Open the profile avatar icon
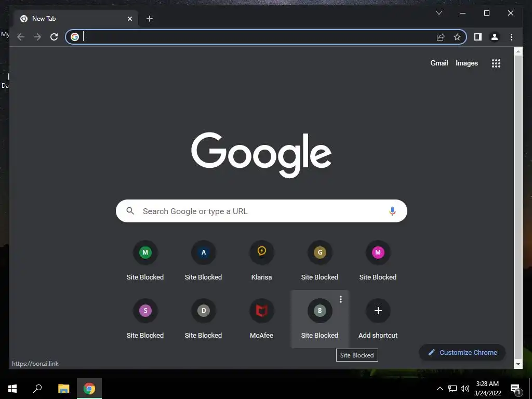The image size is (532, 399). click(x=495, y=37)
